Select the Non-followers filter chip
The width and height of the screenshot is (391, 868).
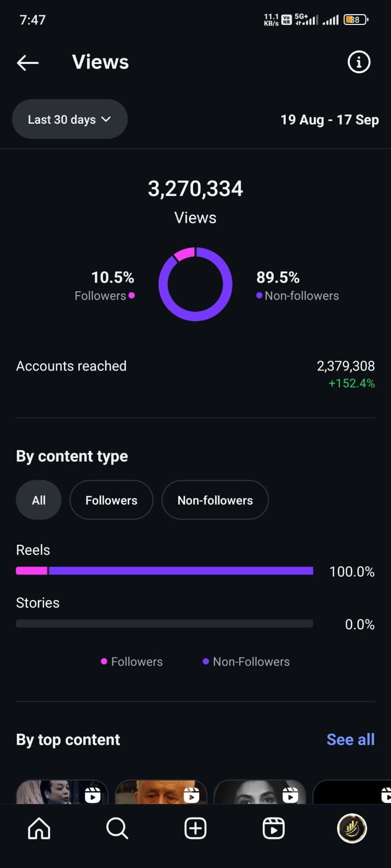(215, 500)
